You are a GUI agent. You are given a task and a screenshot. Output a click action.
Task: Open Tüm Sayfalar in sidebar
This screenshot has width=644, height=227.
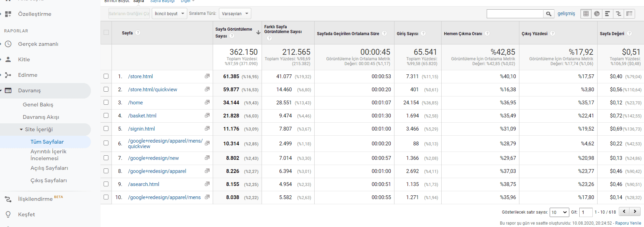47,142
